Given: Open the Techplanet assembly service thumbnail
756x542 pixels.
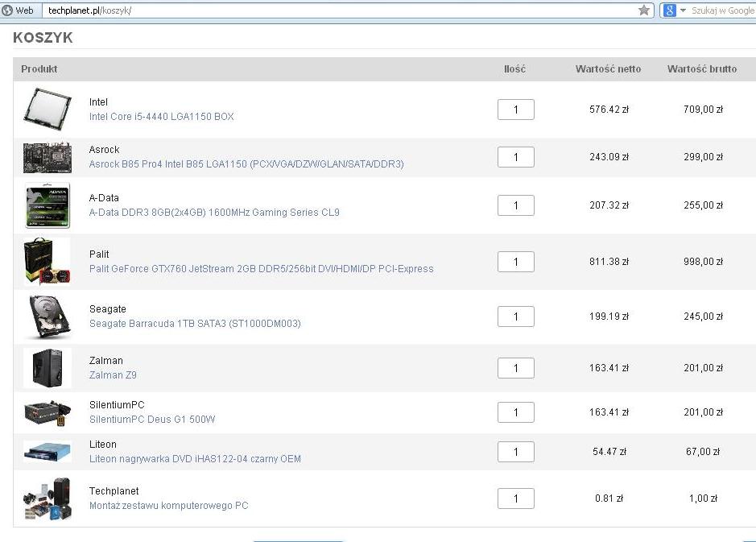Looking at the screenshot, I should 48,499.
